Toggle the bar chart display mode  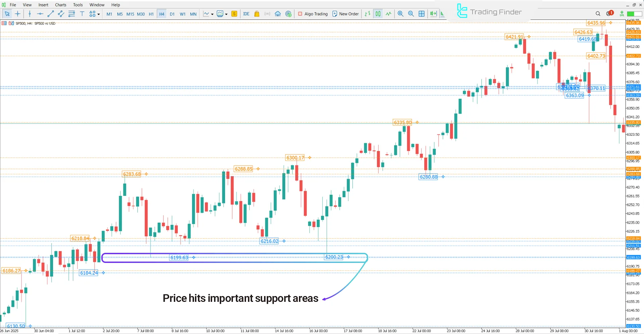coord(367,14)
